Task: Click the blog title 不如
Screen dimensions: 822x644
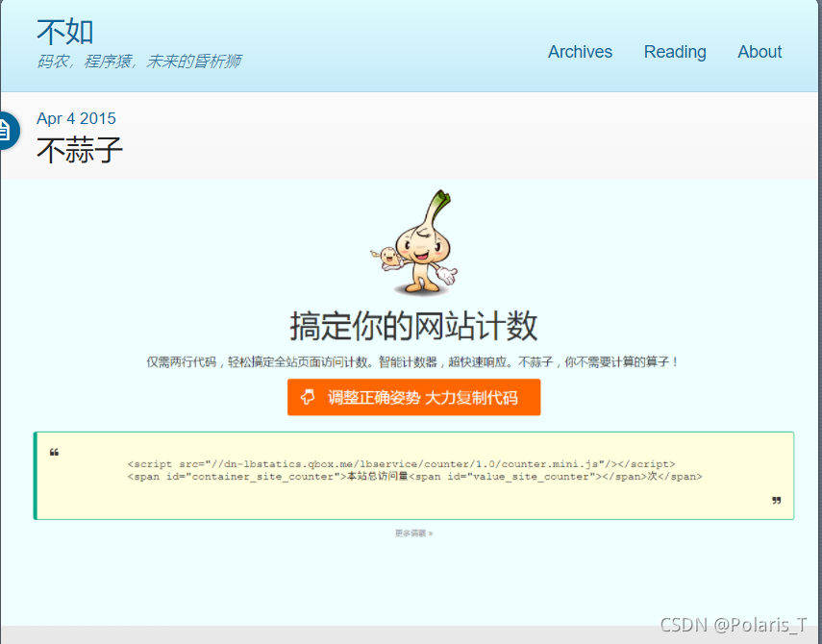Action: click(x=65, y=32)
